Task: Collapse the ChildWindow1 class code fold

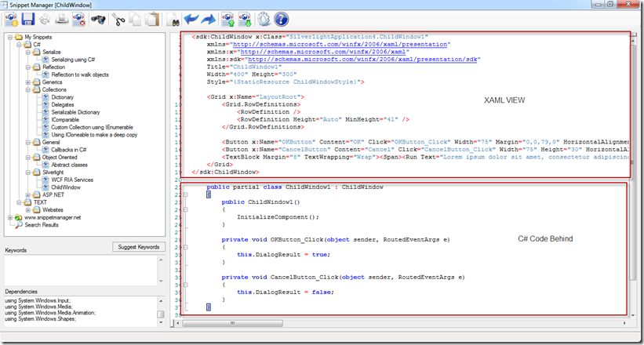Action: pos(186,194)
